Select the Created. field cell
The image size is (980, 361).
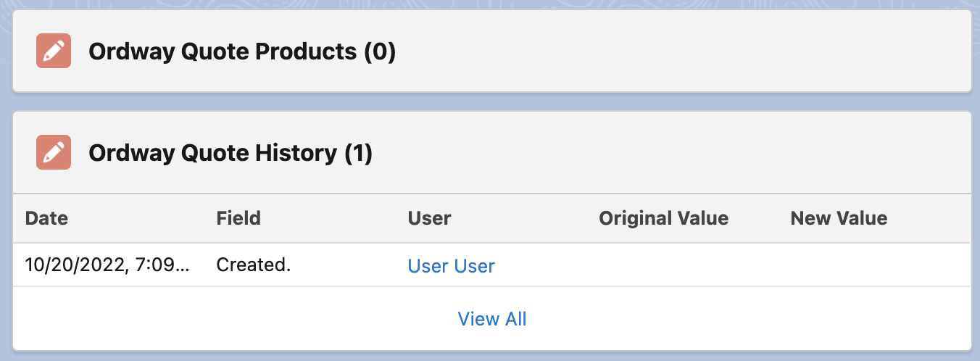(x=253, y=265)
